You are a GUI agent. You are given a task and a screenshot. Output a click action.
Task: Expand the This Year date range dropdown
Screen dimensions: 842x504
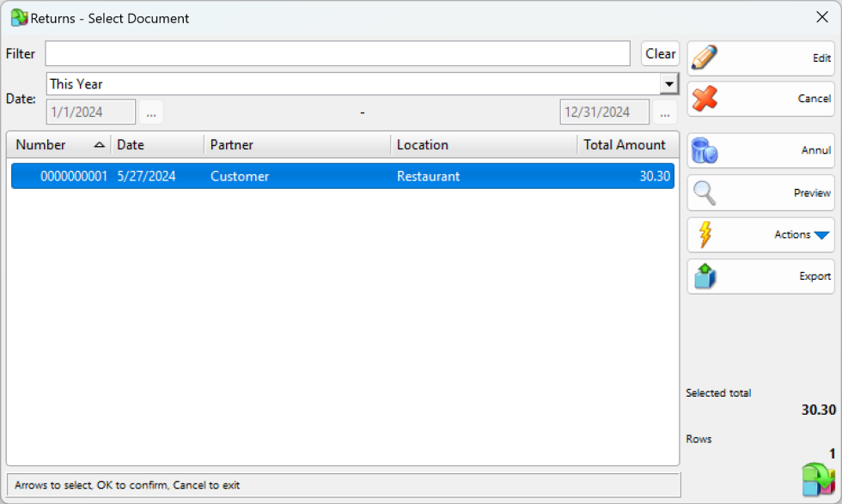click(x=669, y=84)
